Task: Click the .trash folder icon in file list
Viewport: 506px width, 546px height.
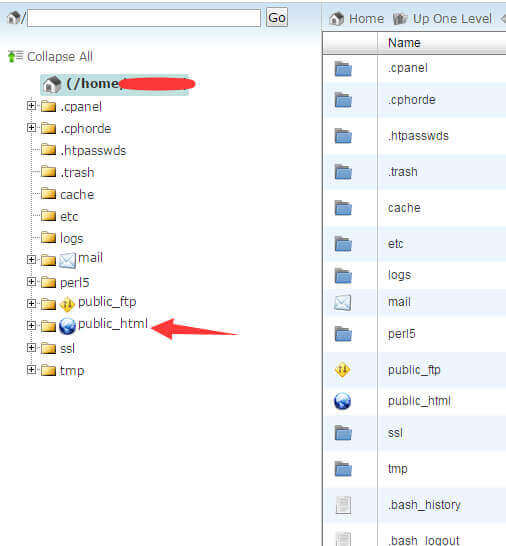Action: pyautogui.click(x=343, y=172)
